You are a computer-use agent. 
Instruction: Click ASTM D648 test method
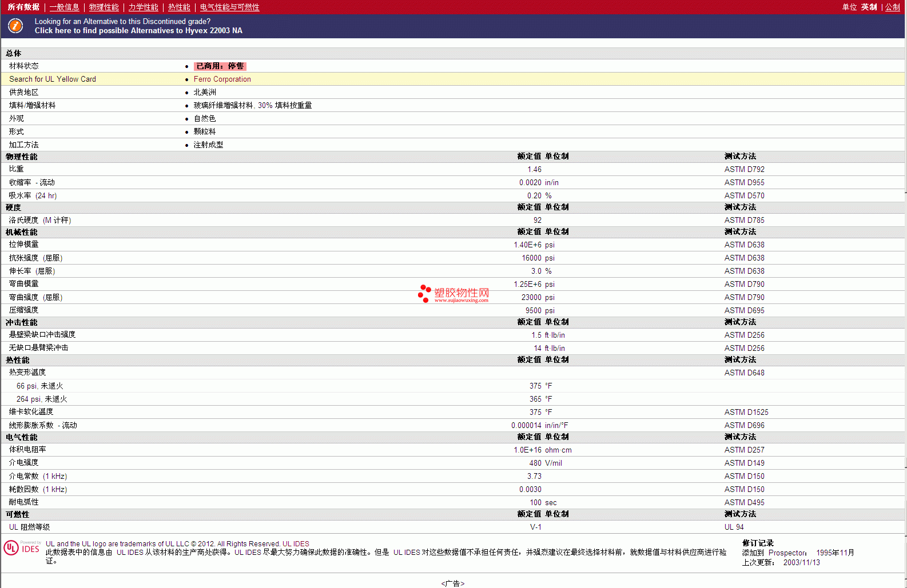[744, 373]
